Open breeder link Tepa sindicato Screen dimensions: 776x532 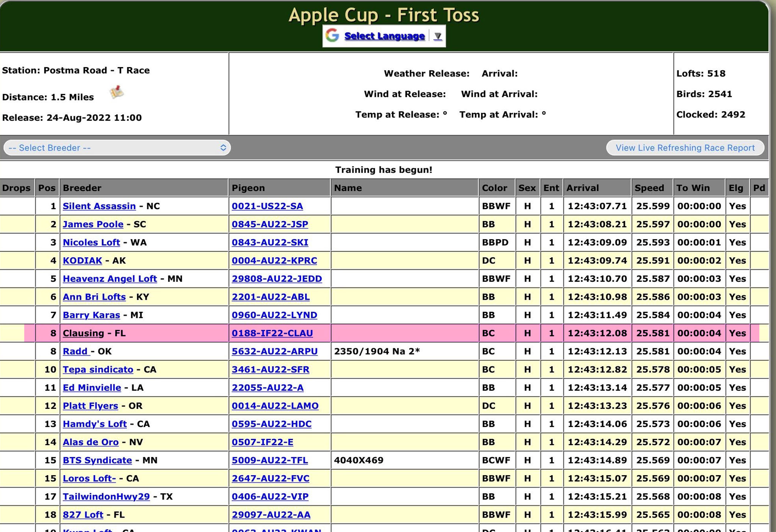tap(98, 370)
